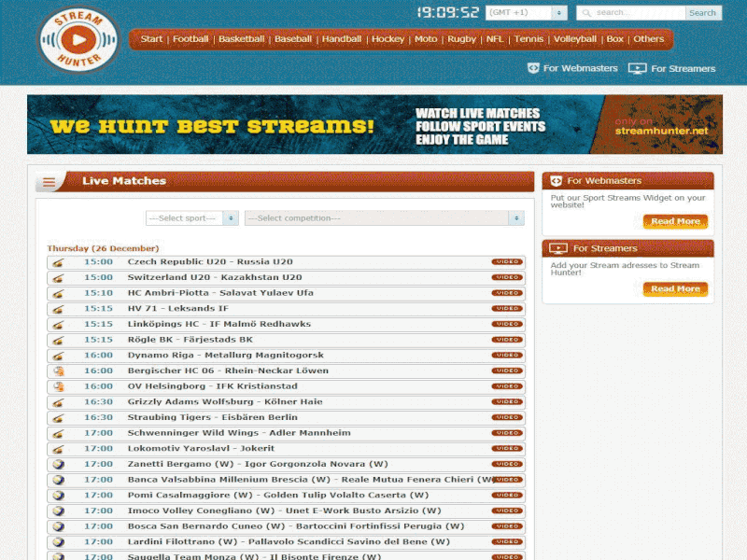The width and height of the screenshot is (747, 560).
Task: Click hockey icon for HC Ambri-Piotta match
Action: [58, 293]
